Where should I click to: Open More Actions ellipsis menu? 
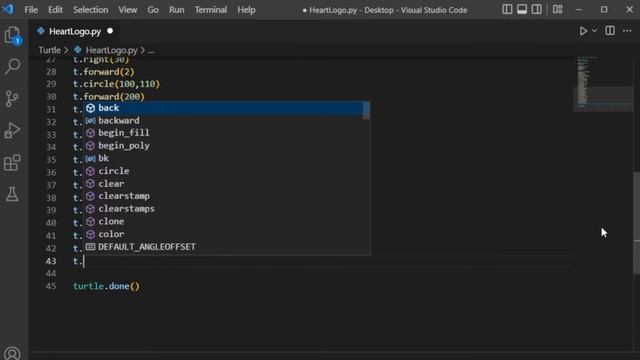[x=627, y=31]
